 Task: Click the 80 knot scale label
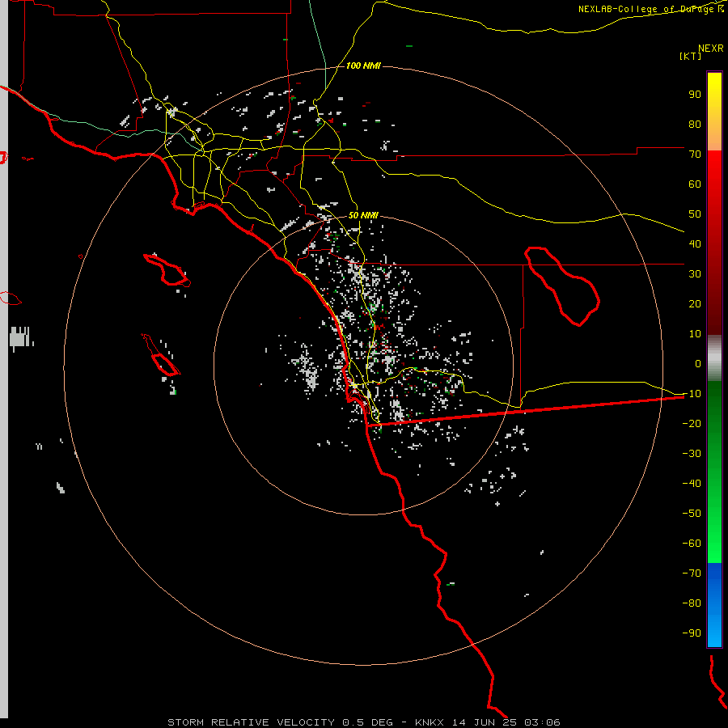pyautogui.click(x=695, y=125)
